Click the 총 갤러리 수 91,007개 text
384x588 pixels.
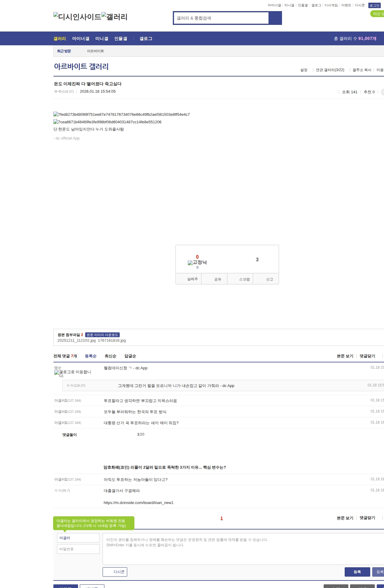click(x=355, y=38)
